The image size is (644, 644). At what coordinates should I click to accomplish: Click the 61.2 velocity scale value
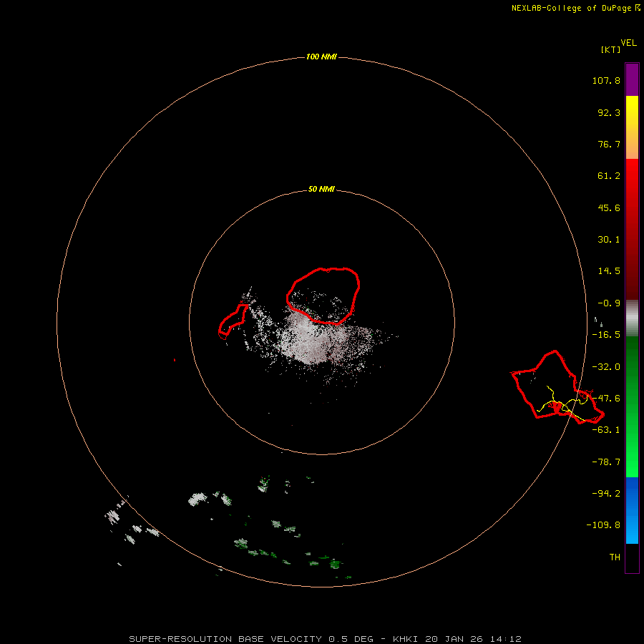609,176
